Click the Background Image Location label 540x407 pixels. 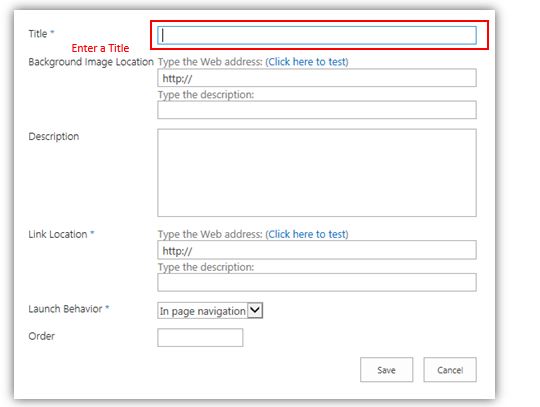[x=91, y=62]
